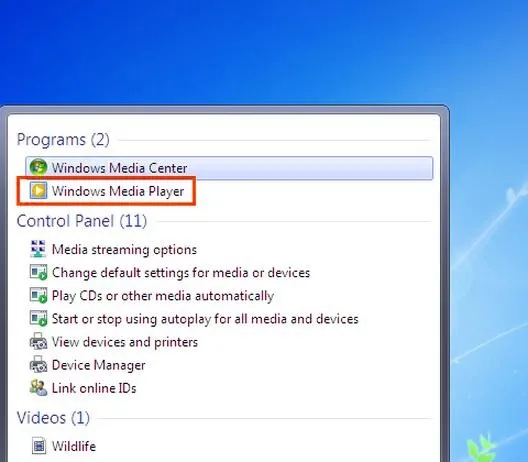This screenshot has height=462, width=528.
Task: Open Media streaming options
Action: tap(124, 250)
